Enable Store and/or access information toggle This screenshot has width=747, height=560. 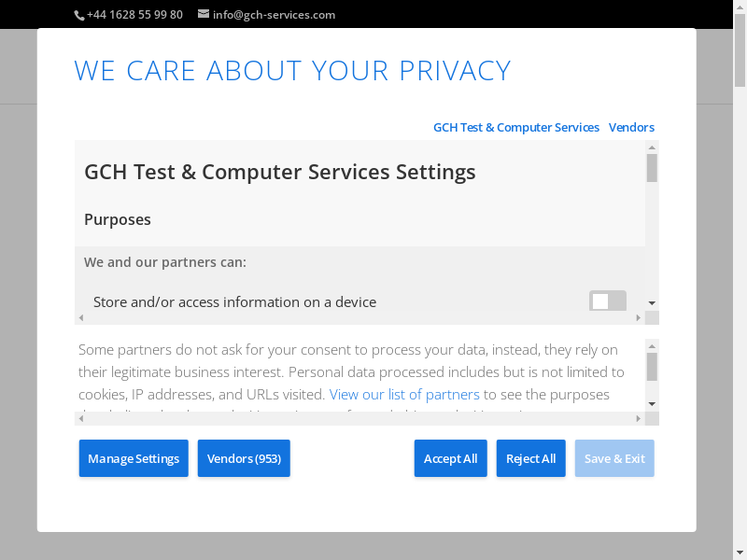click(x=607, y=301)
